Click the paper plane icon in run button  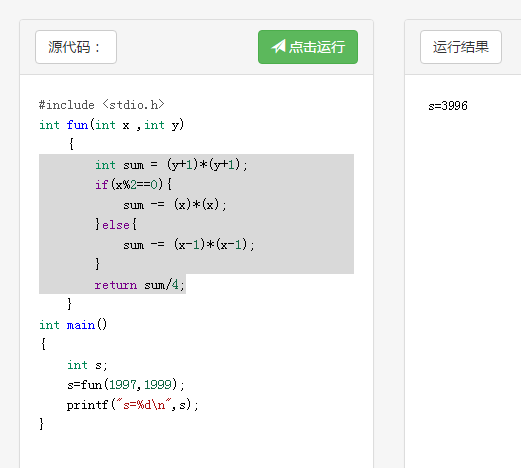[278, 47]
